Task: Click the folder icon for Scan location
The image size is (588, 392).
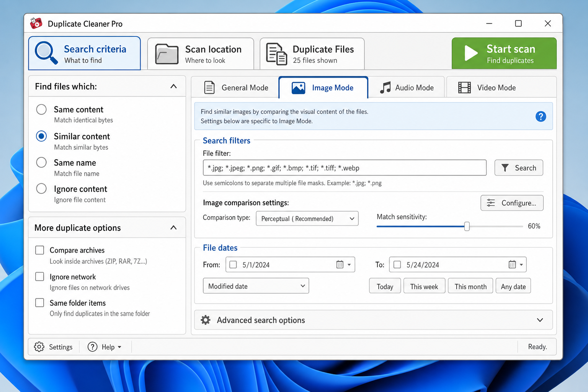Action: click(167, 54)
